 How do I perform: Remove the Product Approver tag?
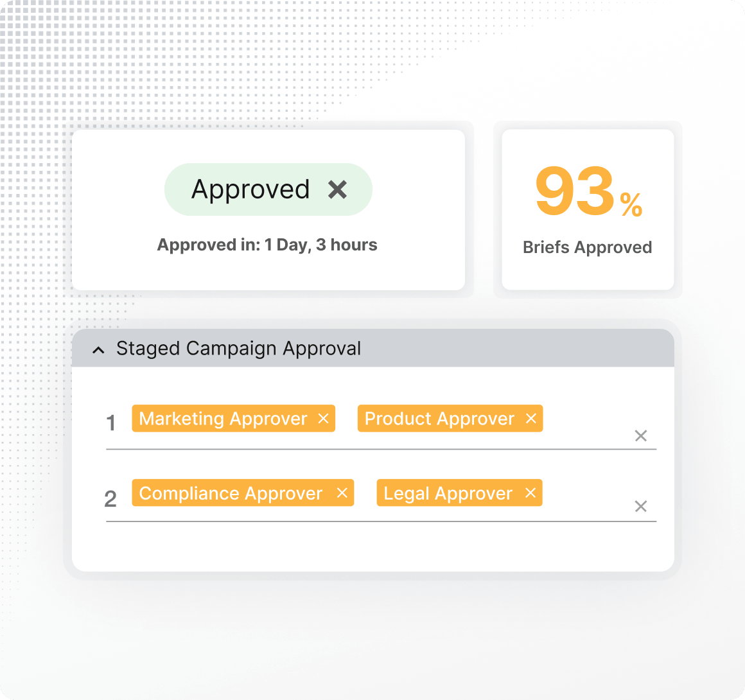pyautogui.click(x=531, y=418)
